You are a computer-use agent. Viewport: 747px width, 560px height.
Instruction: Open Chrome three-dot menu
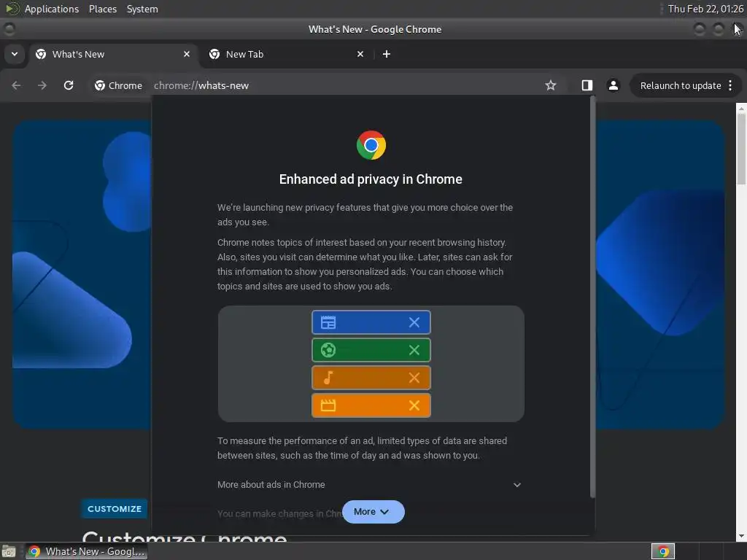click(730, 85)
